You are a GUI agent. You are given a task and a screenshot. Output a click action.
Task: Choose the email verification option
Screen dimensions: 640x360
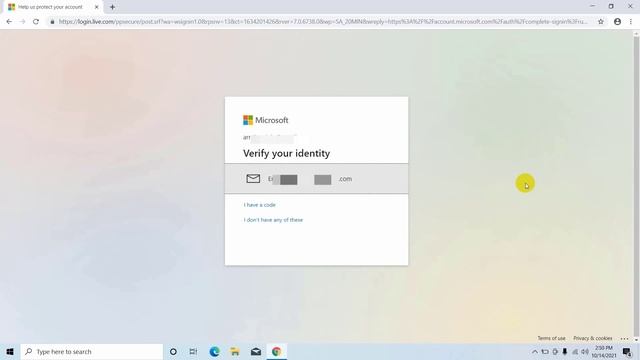click(x=316, y=179)
